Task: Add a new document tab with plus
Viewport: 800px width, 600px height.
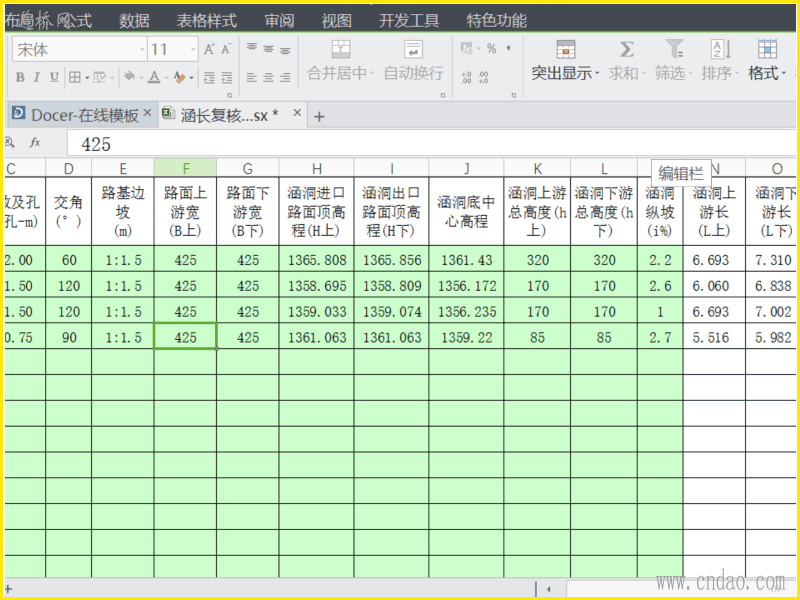Action: pos(319,117)
